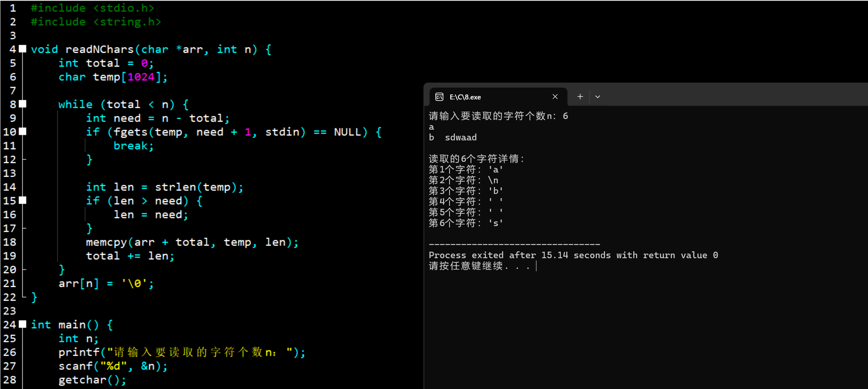
Task: Click line number 23 in the gutter
Action: click(x=10, y=311)
